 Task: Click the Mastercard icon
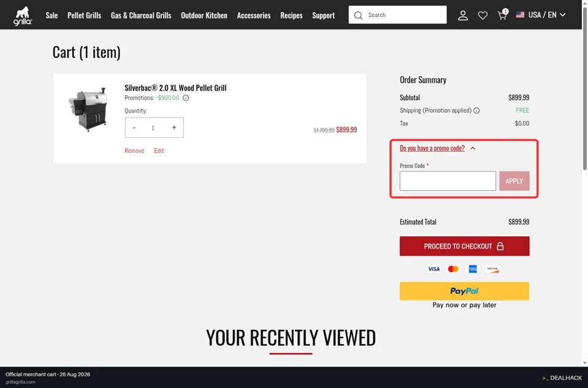(x=453, y=269)
